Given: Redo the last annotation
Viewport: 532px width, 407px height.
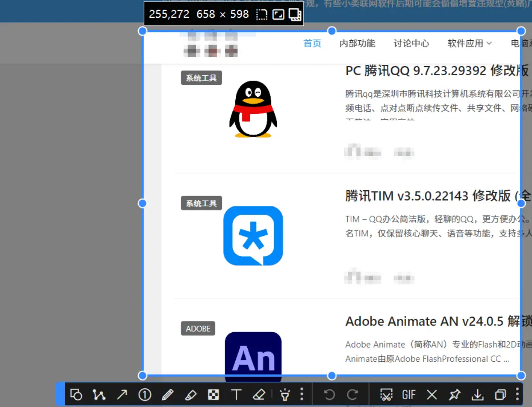Looking at the screenshot, I should click(x=352, y=394).
